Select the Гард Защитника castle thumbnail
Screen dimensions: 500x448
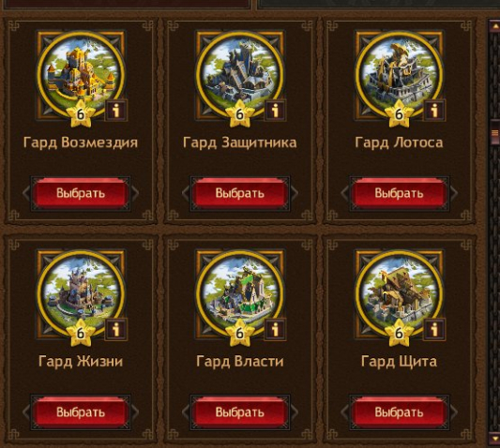[x=240, y=73]
